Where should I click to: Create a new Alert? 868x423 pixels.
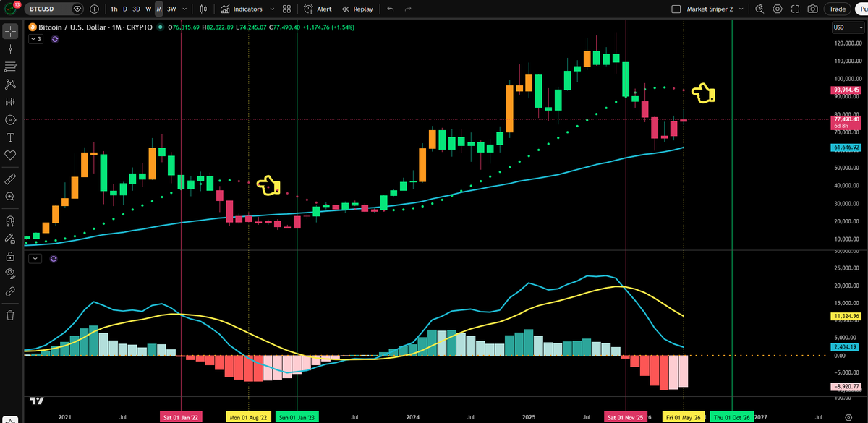tap(318, 9)
